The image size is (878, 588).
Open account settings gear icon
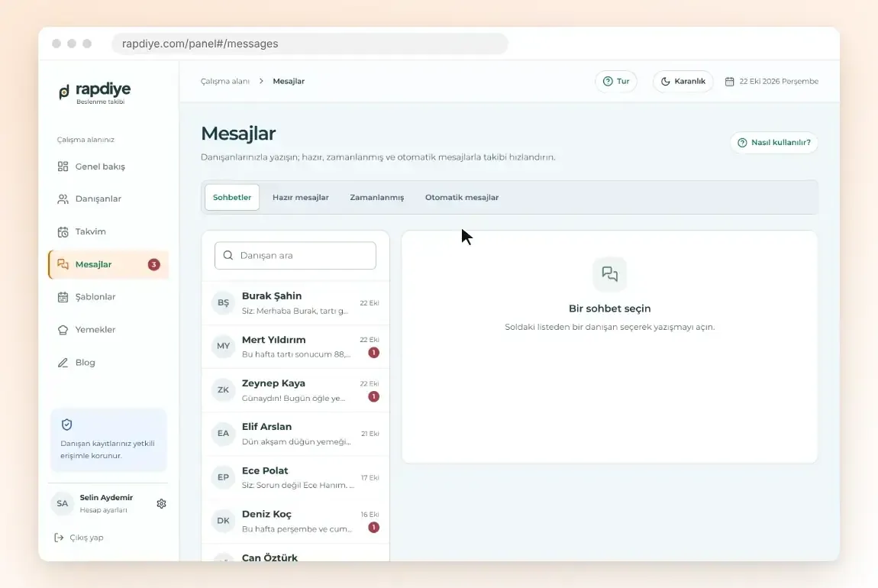[161, 503]
